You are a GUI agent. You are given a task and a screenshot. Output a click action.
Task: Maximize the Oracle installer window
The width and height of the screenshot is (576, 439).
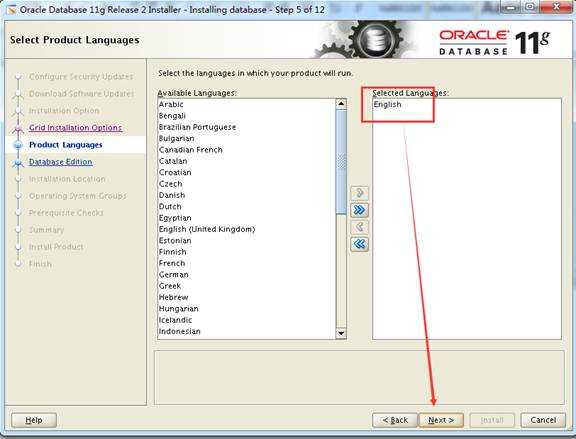(530, 7)
